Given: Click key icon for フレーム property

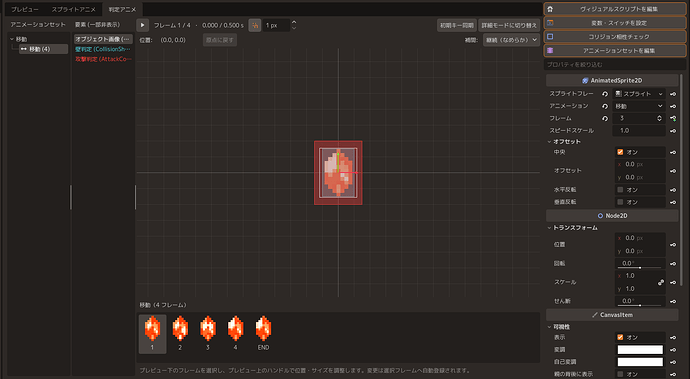Looking at the screenshot, I should click(x=673, y=118).
